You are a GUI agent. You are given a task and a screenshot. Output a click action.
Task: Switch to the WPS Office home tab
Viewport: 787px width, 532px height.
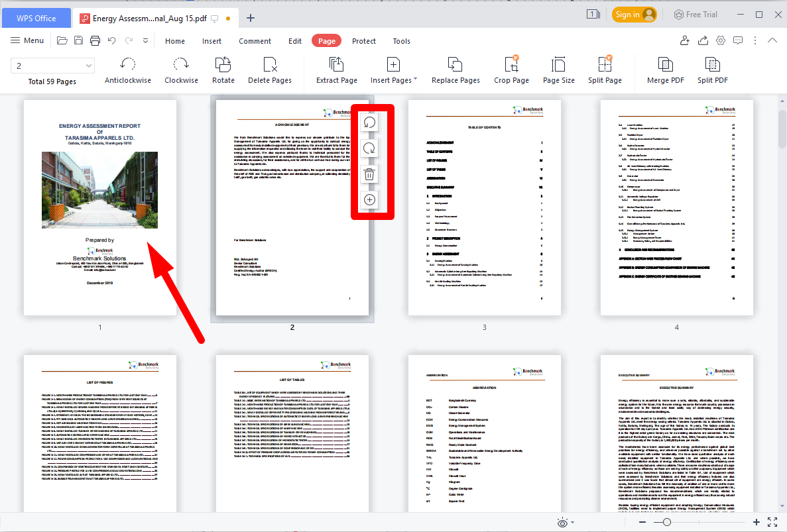pyautogui.click(x=36, y=18)
